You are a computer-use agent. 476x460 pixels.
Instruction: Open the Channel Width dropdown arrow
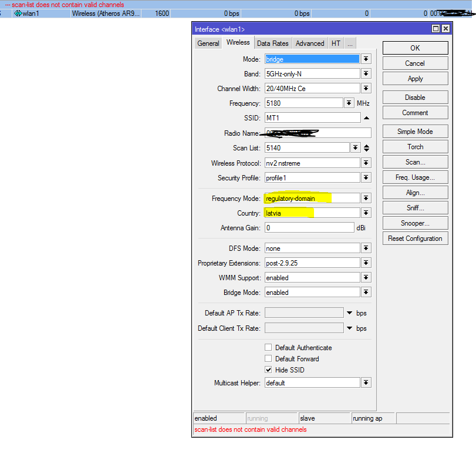coord(366,88)
